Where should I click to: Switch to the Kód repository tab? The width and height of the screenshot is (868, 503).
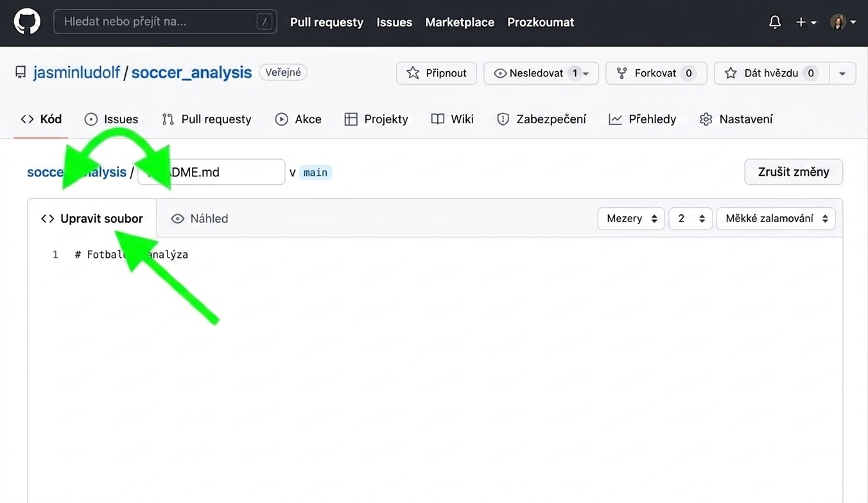coord(41,119)
